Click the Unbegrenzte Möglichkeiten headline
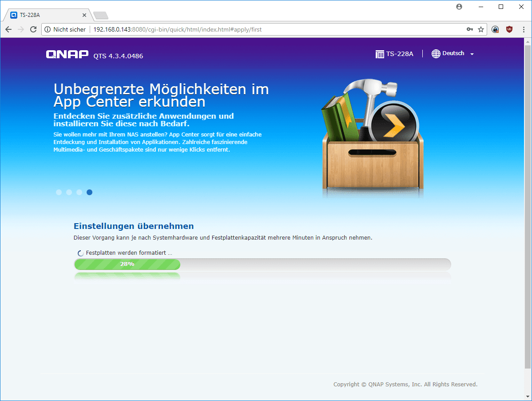Viewport: 532px width, 401px height. click(161, 95)
